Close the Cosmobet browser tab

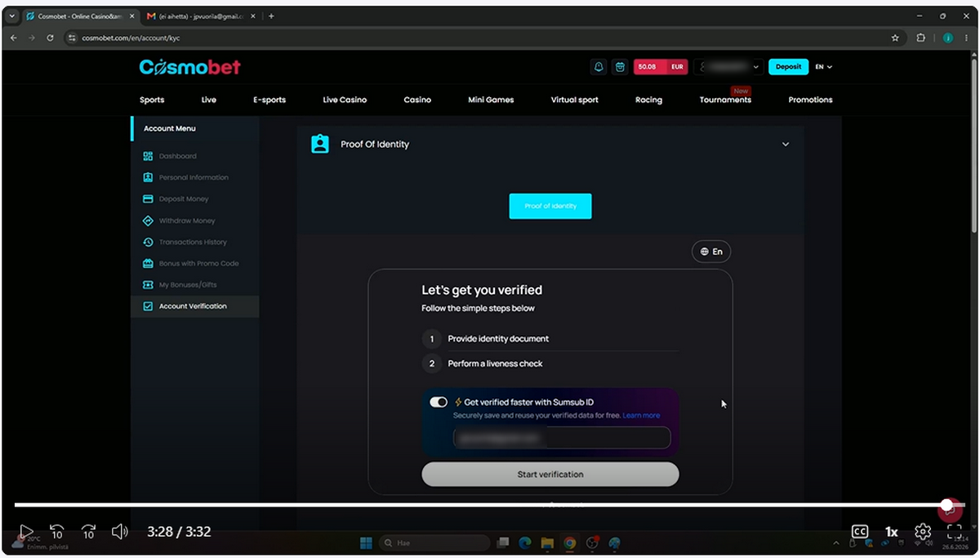coord(132,16)
